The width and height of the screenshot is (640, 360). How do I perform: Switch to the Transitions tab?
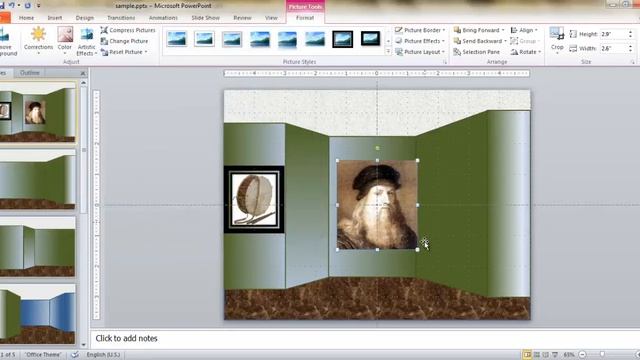(x=121, y=18)
